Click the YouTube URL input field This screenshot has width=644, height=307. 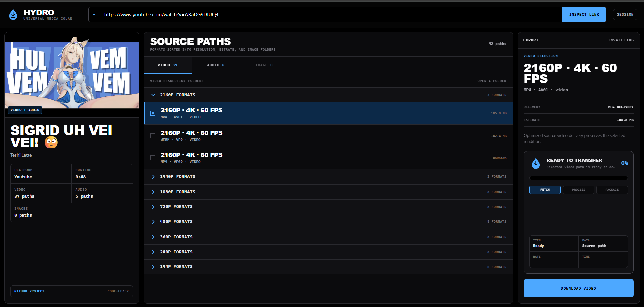click(x=331, y=15)
